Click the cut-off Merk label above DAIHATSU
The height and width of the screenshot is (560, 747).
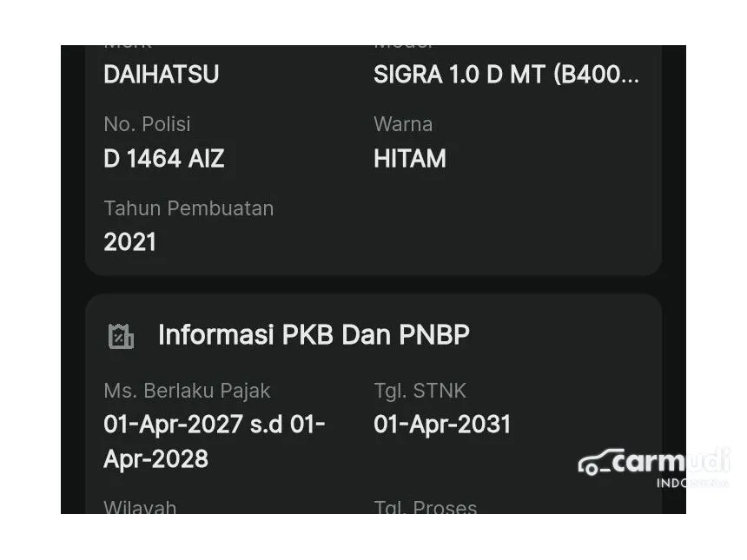128,47
